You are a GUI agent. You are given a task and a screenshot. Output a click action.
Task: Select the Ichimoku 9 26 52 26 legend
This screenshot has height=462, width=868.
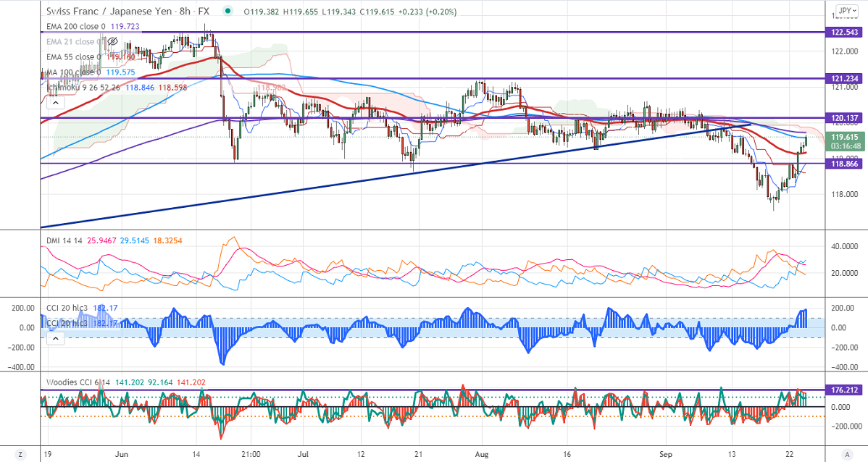pos(85,88)
